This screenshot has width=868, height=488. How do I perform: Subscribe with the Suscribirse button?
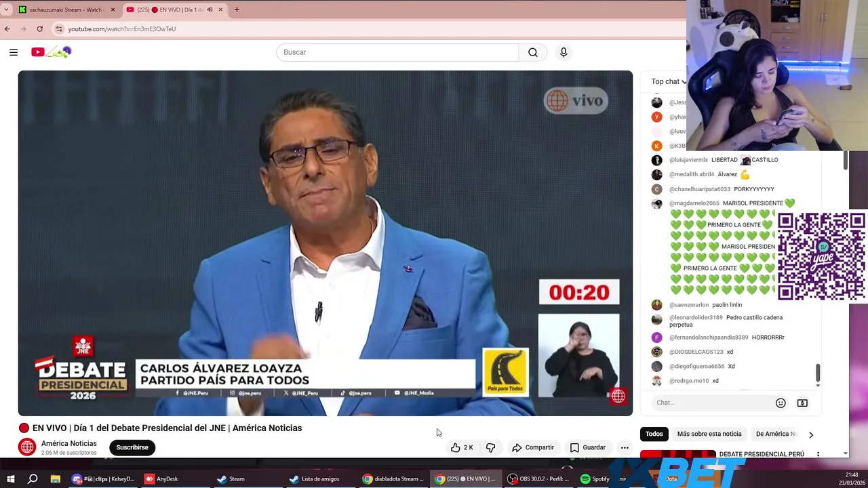point(132,447)
